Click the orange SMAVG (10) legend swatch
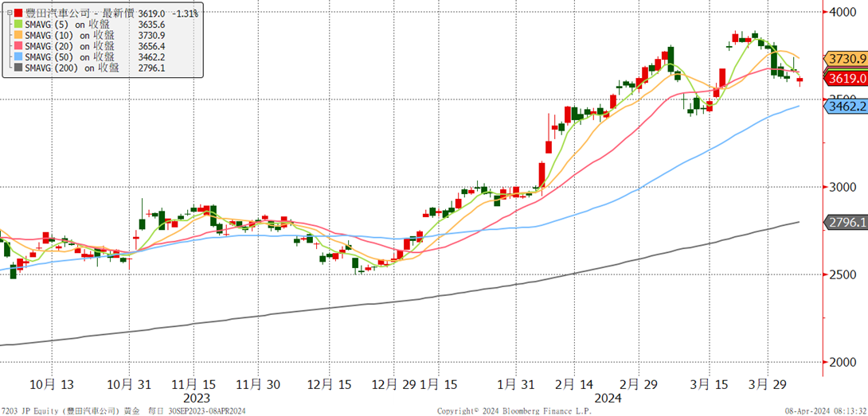Image resolution: width=868 pixels, height=416 pixels. tap(19, 35)
